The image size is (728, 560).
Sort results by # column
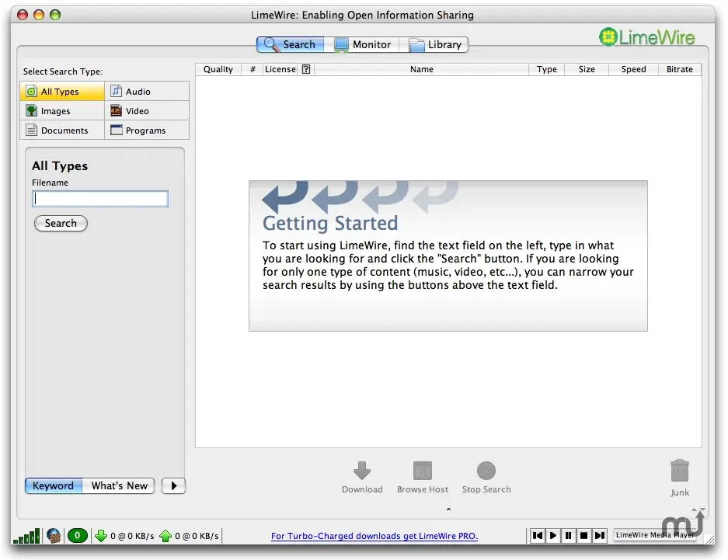(253, 69)
